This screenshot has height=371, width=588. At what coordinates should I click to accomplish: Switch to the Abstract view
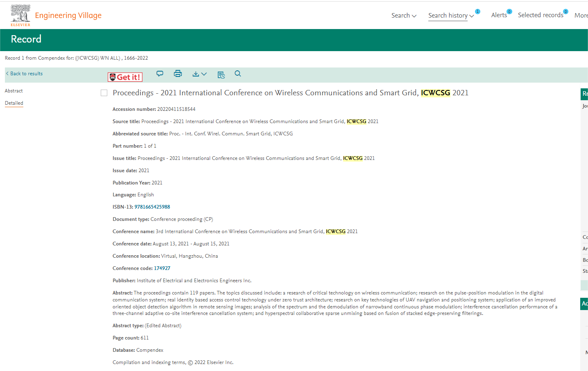pyautogui.click(x=14, y=91)
